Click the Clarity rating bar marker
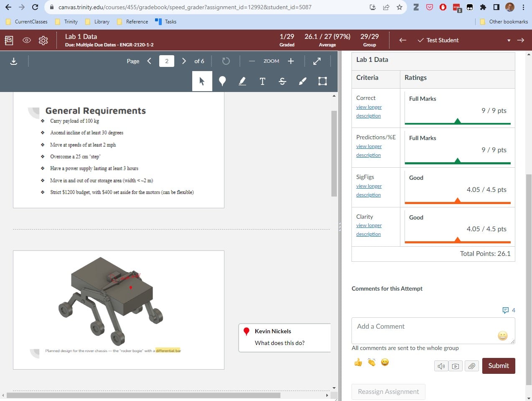532x401 pixels. pyautogui.click(x=458, y=240)
